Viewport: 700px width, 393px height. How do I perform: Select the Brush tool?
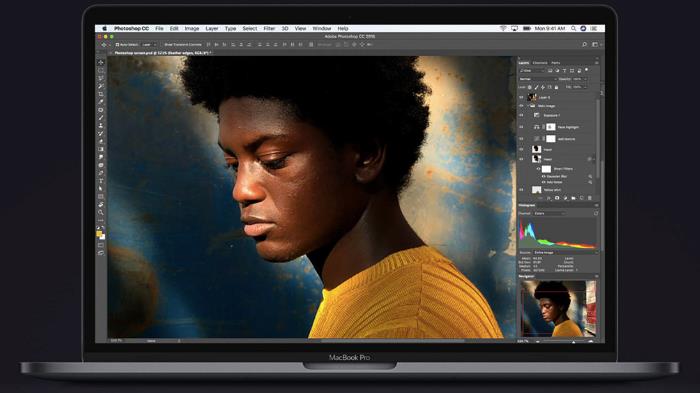[101, 117]
